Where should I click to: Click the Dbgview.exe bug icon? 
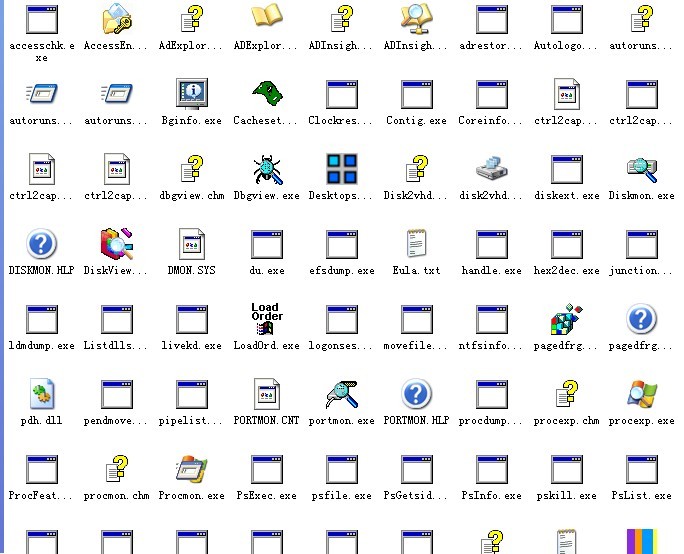pyautogui.click(x=266, y=170)
